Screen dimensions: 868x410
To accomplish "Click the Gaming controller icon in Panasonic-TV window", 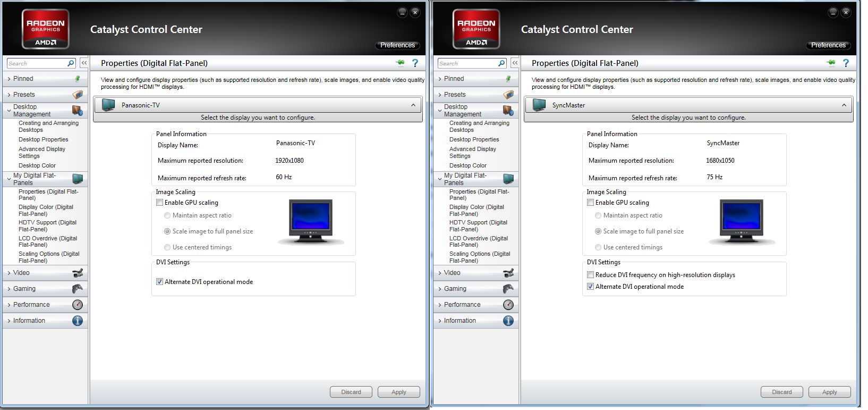I will point(78,289).
